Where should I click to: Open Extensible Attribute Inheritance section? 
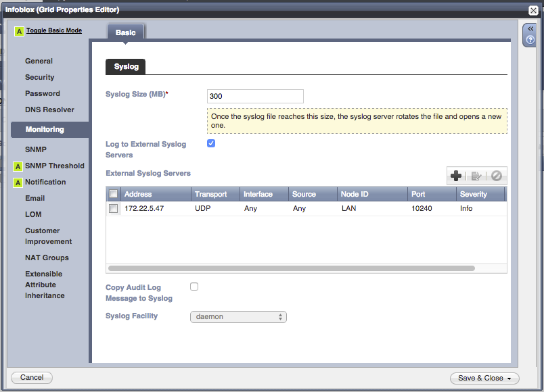click(x=45, y=285)
